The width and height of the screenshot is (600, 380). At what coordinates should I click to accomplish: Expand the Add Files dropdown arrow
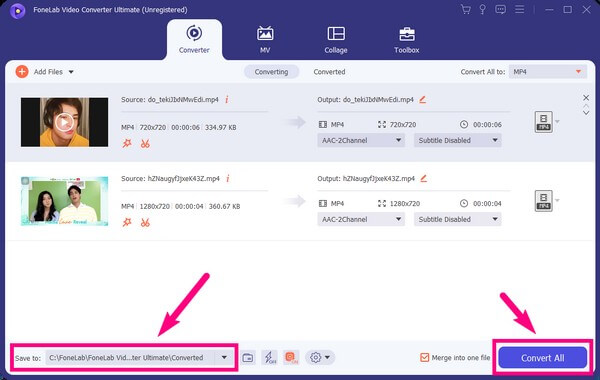click(71, 72)
